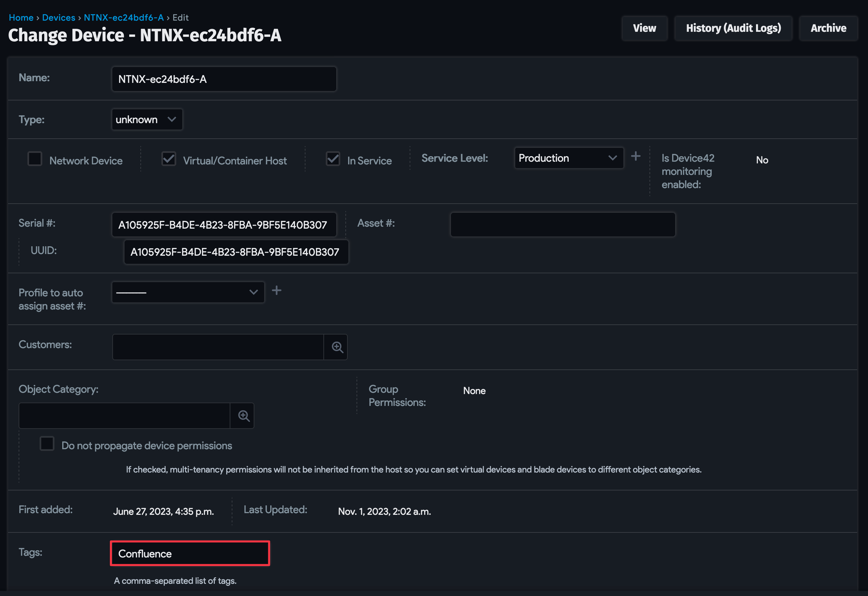868x596 pixels.
Task: Click the plus icon beside asset profile dropdown
Action: point(276,291)
